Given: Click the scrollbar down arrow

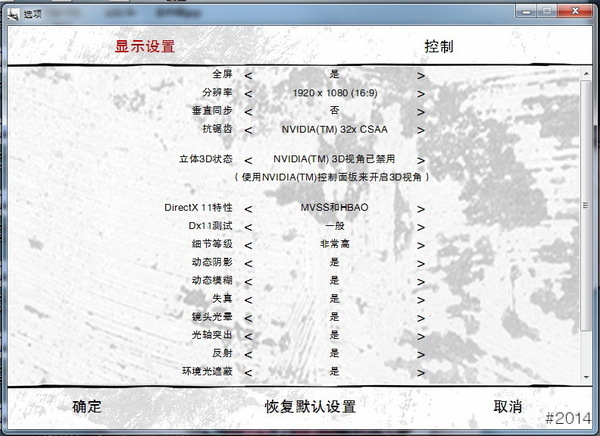Looking at the screenshot, I should point(586,377).
